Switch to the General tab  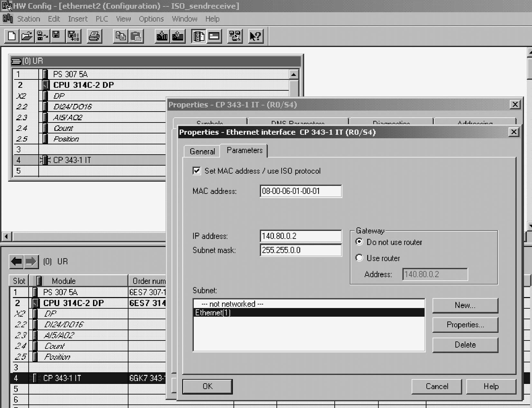click(202, 151)
